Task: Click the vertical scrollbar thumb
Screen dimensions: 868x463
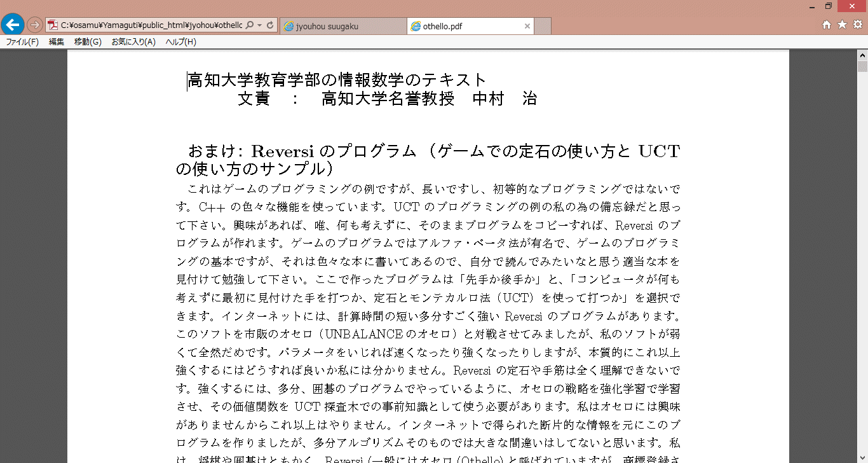Action: (x=862, y=67)
